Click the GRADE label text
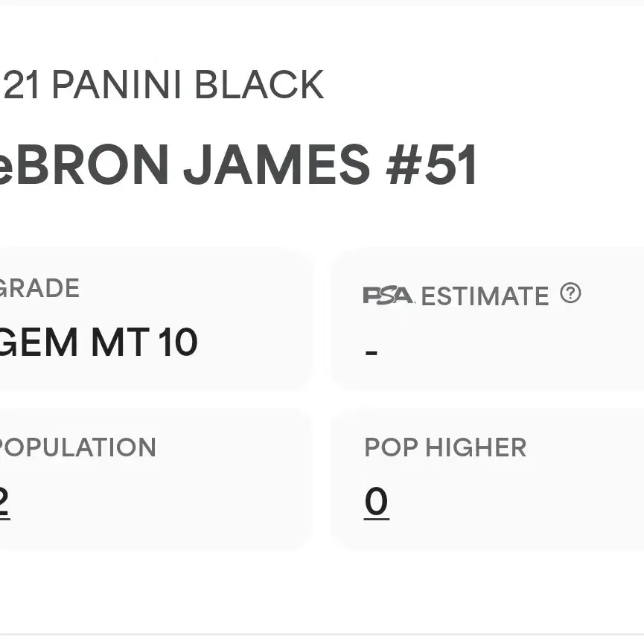Screen dimensions: 644x644 [x=39, y=288]
